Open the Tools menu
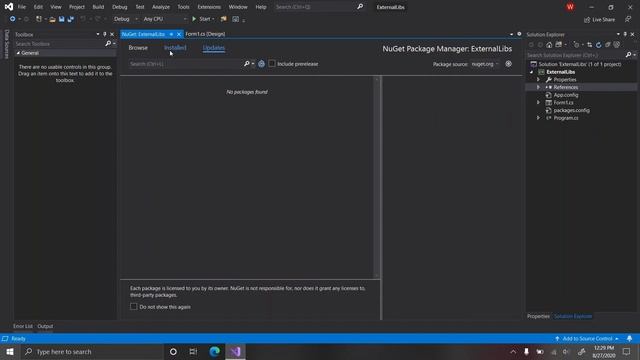The width and height of the screenshot is (640, 360). pos(183,7)
